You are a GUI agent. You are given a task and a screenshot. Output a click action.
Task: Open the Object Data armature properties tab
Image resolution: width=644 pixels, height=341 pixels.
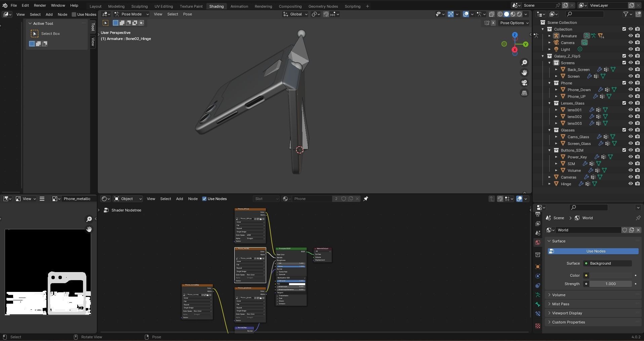(538, 295)
